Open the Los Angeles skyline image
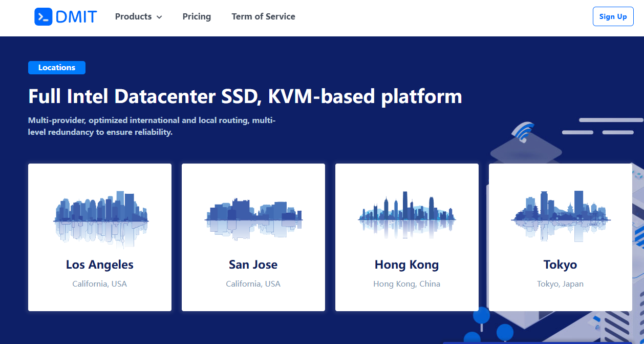644x344 pixels. (x=100, y=219)
